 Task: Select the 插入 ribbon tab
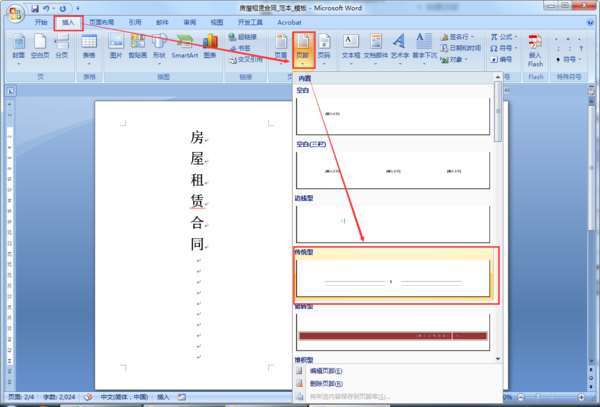coord(68,23)
